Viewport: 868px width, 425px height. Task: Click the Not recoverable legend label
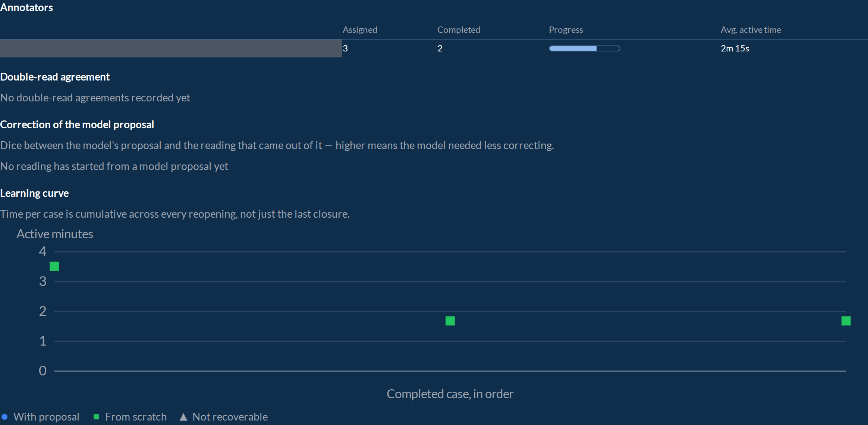(230, 417)
